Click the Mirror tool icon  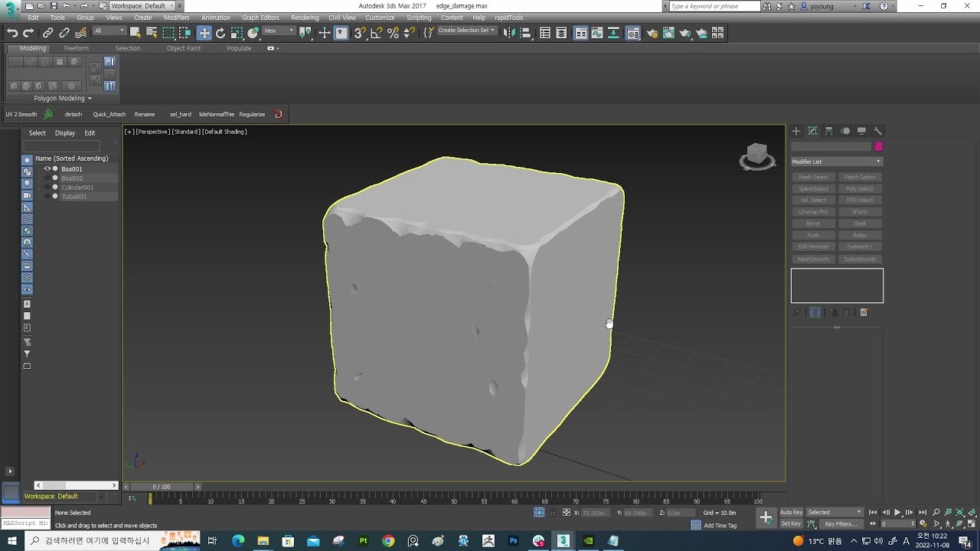(x=508, y=33)
